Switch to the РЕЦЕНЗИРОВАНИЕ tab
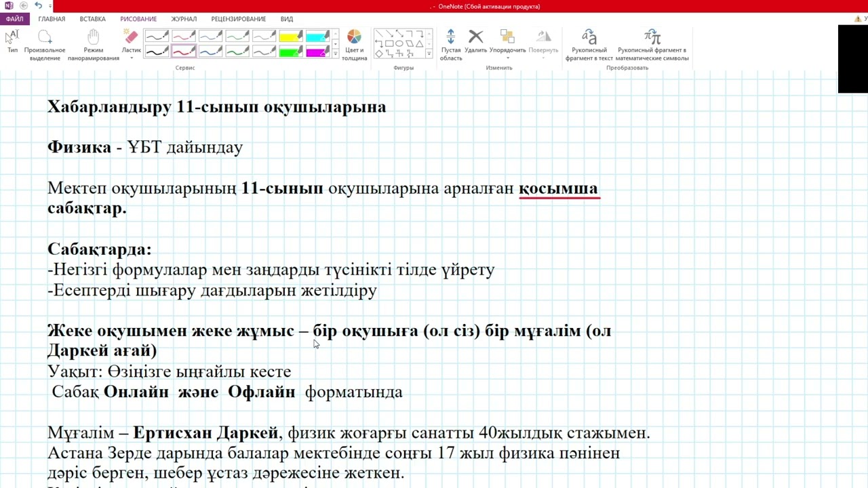Image resolution: width=868 pixels, height=488 pixels. coord(239,19)
